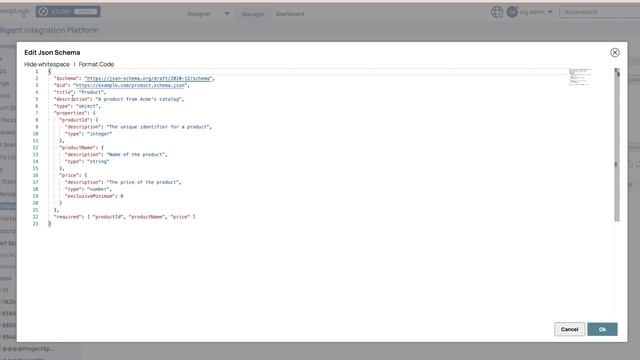Cancel the schema edit
This screenshot has height=360, width=640.
pos(569,329)
